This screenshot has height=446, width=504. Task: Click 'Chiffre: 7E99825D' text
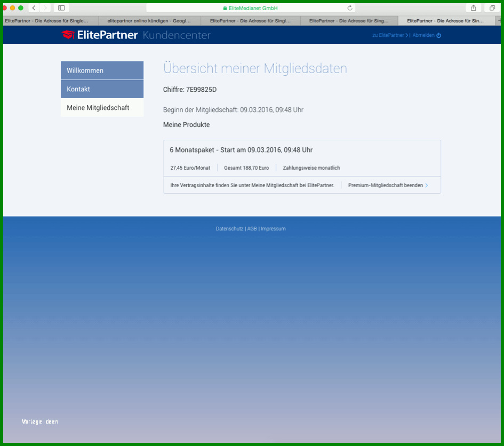[x=190, y=90]
